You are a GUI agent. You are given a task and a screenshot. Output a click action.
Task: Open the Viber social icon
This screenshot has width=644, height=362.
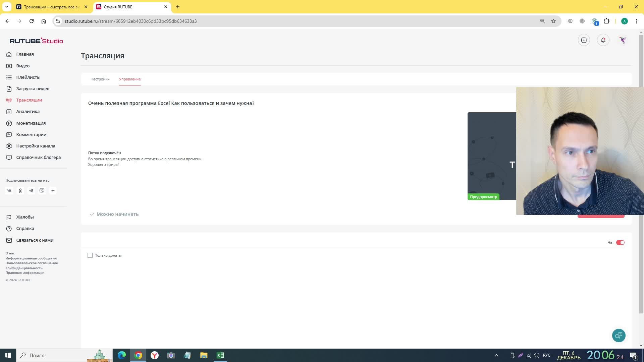[42, 191]
